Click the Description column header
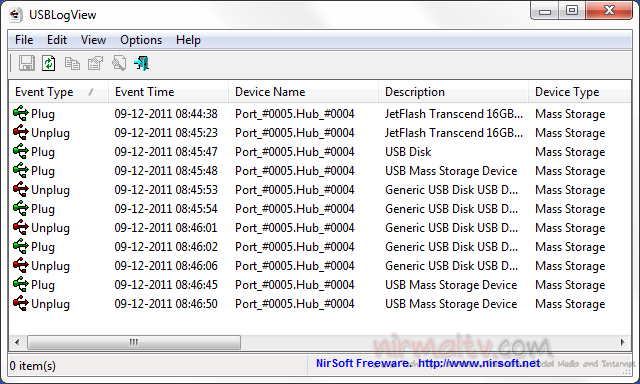Image resolution: width=640 pixels, height=384 pixels. coord(453,92)
